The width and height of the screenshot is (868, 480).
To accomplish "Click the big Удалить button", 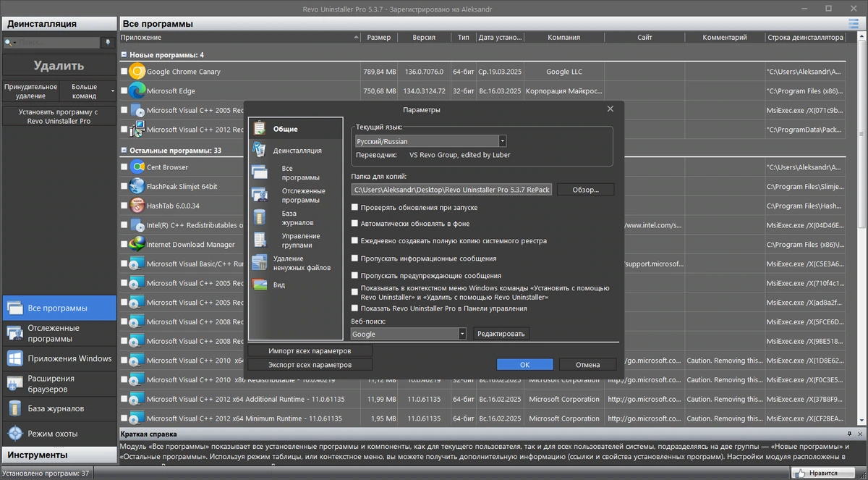I will click(59, 66).
